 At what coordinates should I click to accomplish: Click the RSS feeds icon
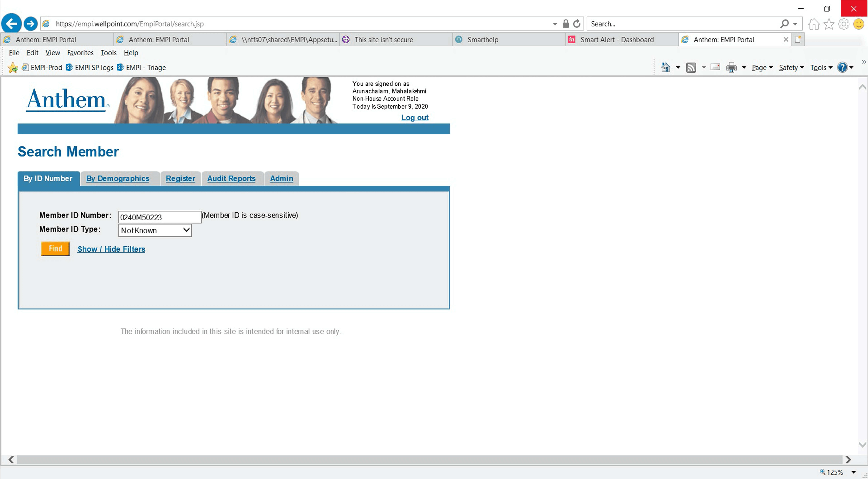(x=691, y=67)
